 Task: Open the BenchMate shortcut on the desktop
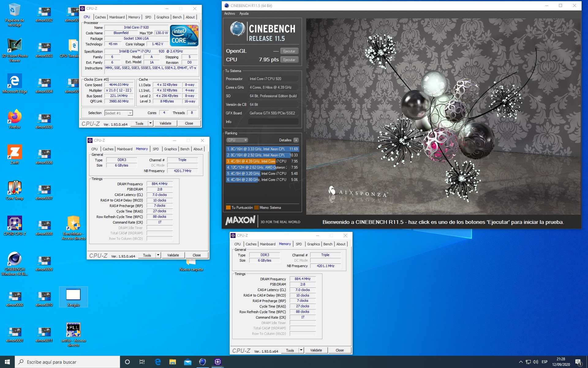tap(73, 228)
